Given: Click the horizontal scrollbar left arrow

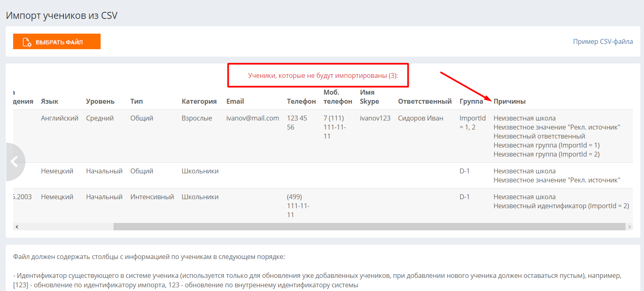Looking at the screenshot, I should [x=17, y=227].
